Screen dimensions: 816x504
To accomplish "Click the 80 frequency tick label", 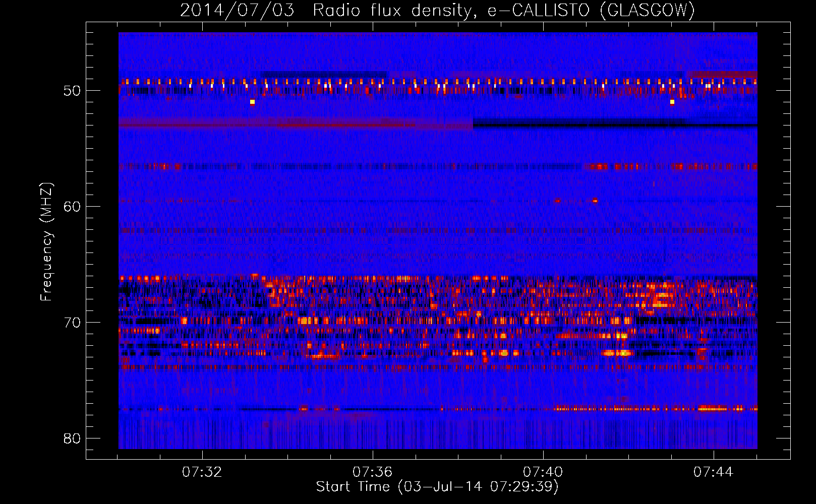I will point(72,438).
